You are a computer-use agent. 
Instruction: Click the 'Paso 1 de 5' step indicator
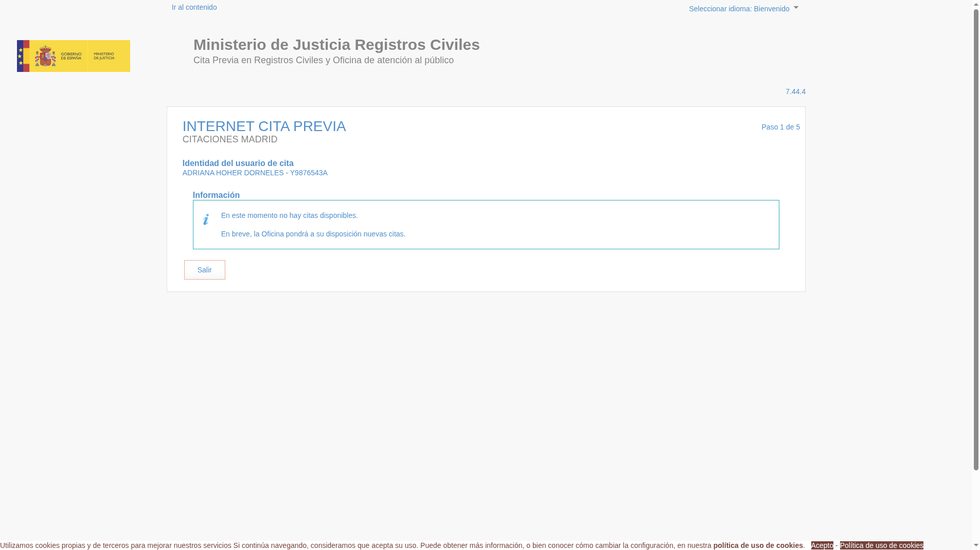coord(781,127)
